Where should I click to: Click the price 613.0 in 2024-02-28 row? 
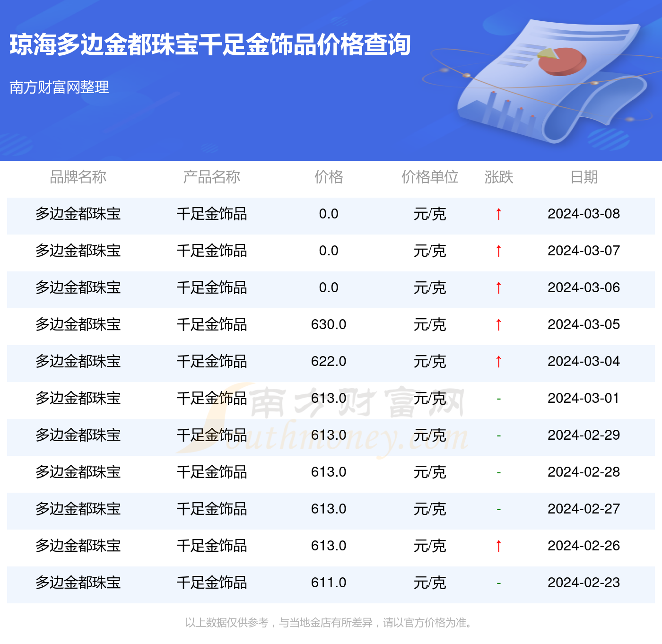pos(329,472)
